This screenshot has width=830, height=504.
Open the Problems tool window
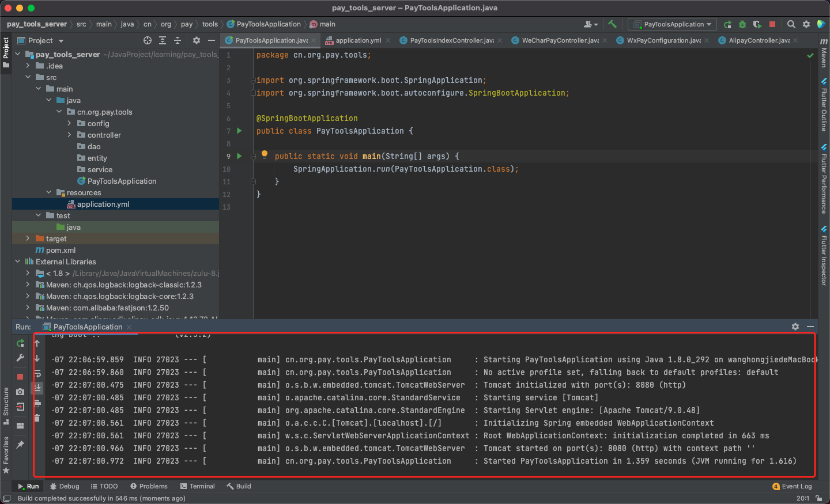149,486
